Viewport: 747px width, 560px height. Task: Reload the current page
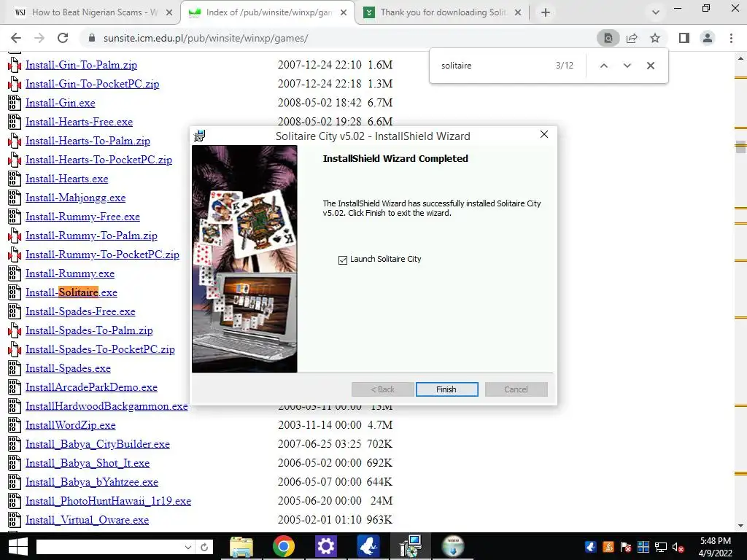(63, 38)
